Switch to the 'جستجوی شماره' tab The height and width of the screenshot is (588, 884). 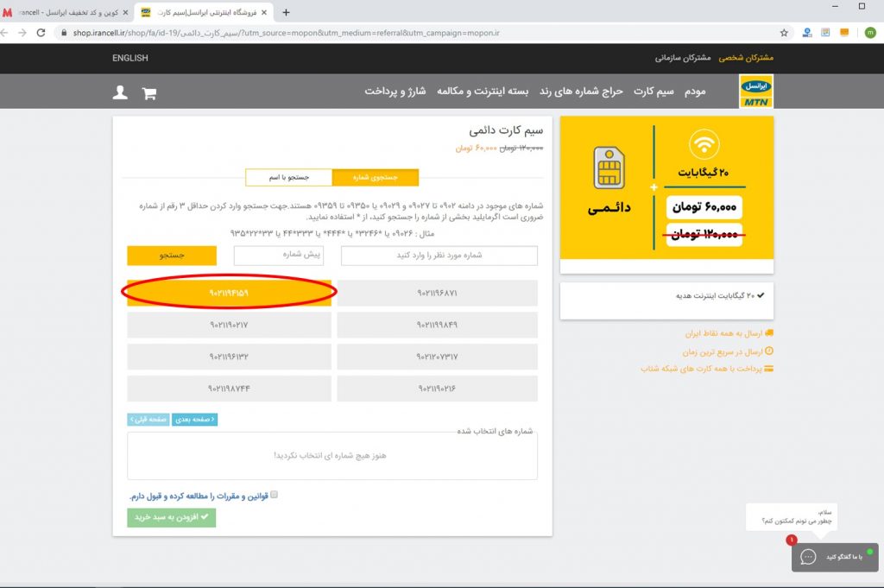point(376,177)
